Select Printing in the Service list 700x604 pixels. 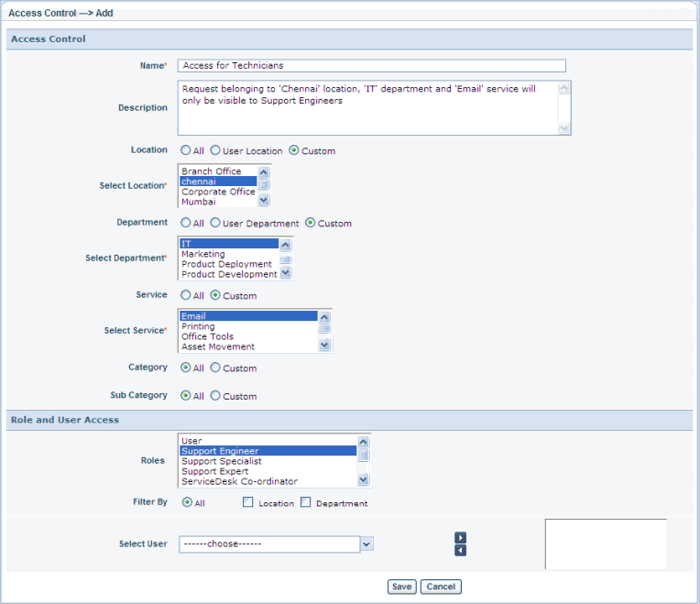(247, 326)
